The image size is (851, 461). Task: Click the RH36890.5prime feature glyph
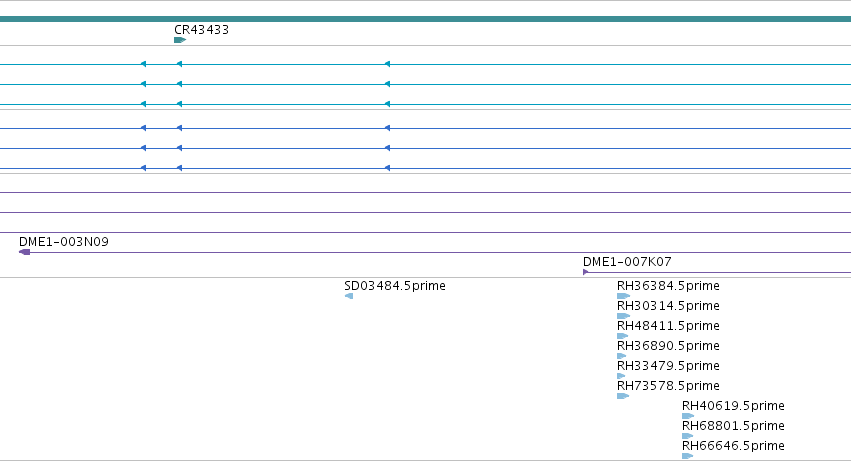(x=622, y=356)
